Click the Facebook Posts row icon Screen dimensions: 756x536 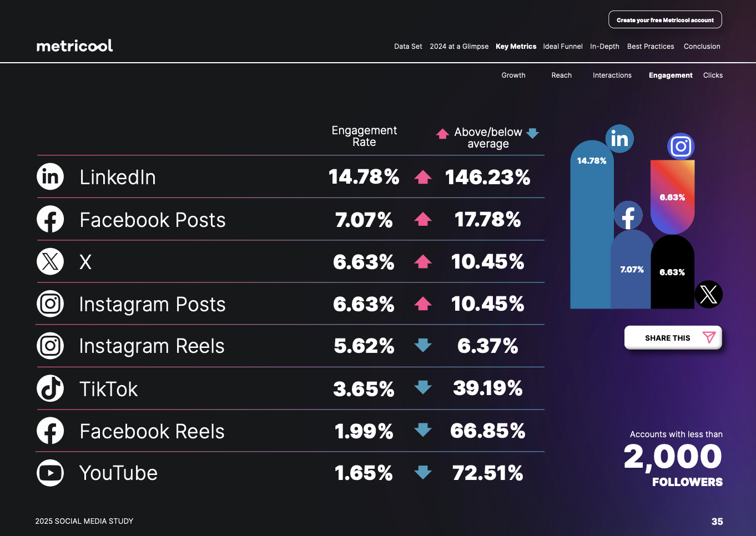[x=51, y=219]
